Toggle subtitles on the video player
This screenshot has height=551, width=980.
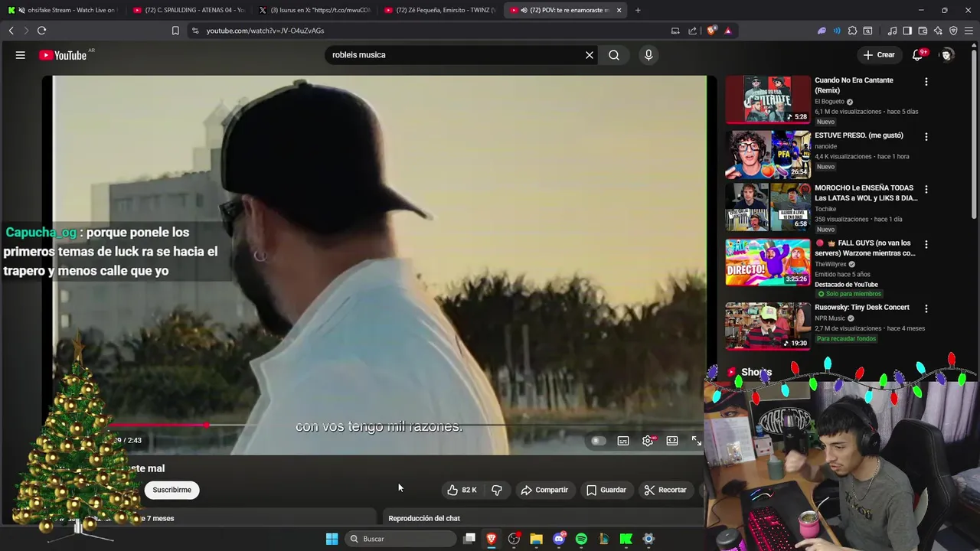(x=623, y=441)
